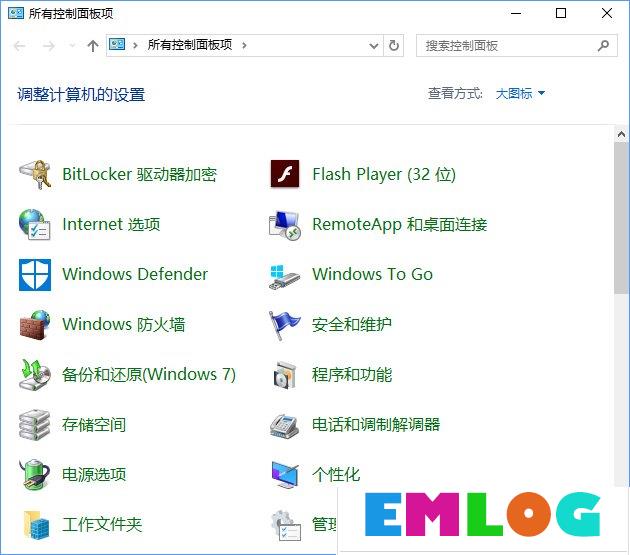The height and width of the screenshot is (555, 630).
Task: Open 个性化 link
Action: pyautogui.click(x=336, y=475)
